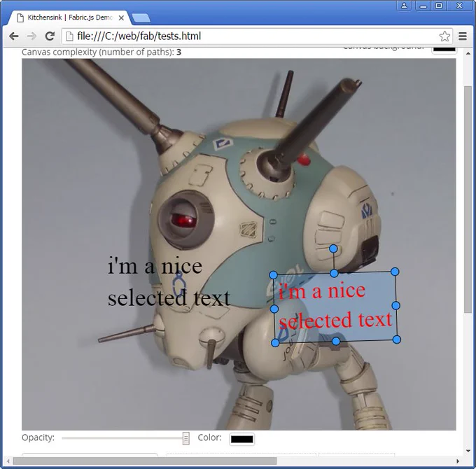The height and width of the screenshot is (469, 476).
Task: Select the Kitchensink Fabric.js Demo tab
Action: pyautogui.click(x=70, y=17)
